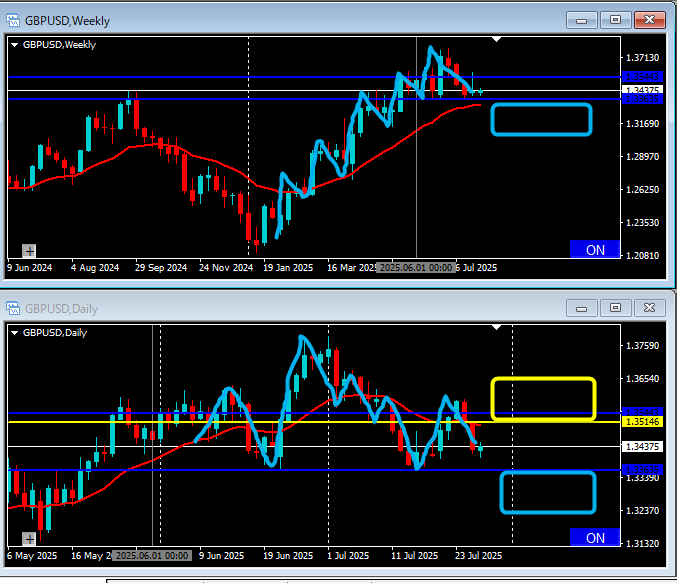Click the plus expander in the Daily chart
The image size is (677, 583).
click(29, 539)
